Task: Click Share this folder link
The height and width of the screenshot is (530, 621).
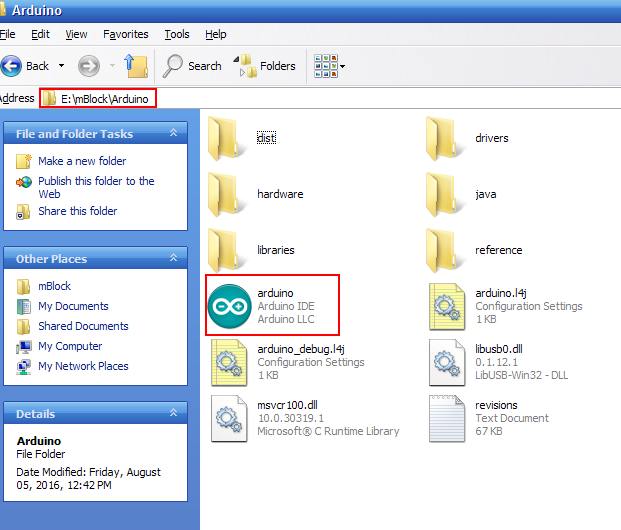Action: (x=78, y=211)
